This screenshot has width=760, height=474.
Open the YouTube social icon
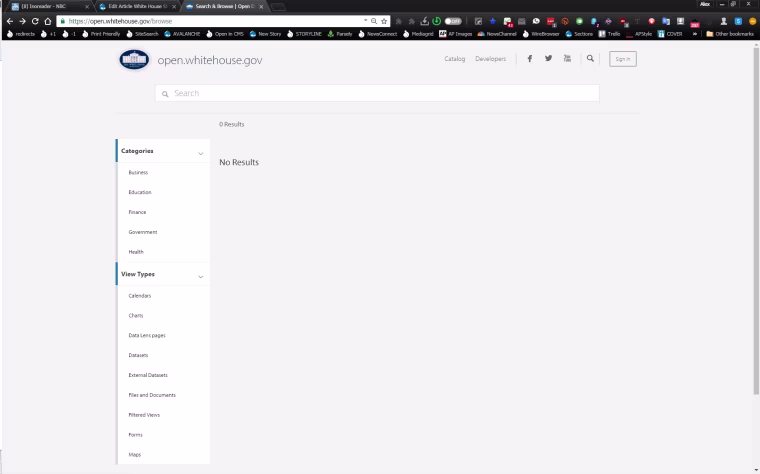pos(567,58)
